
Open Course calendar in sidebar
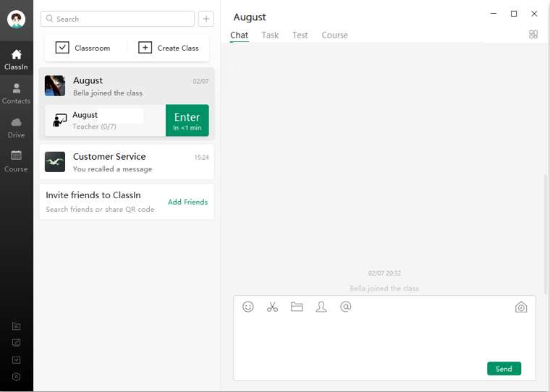(x=16, y=161)
